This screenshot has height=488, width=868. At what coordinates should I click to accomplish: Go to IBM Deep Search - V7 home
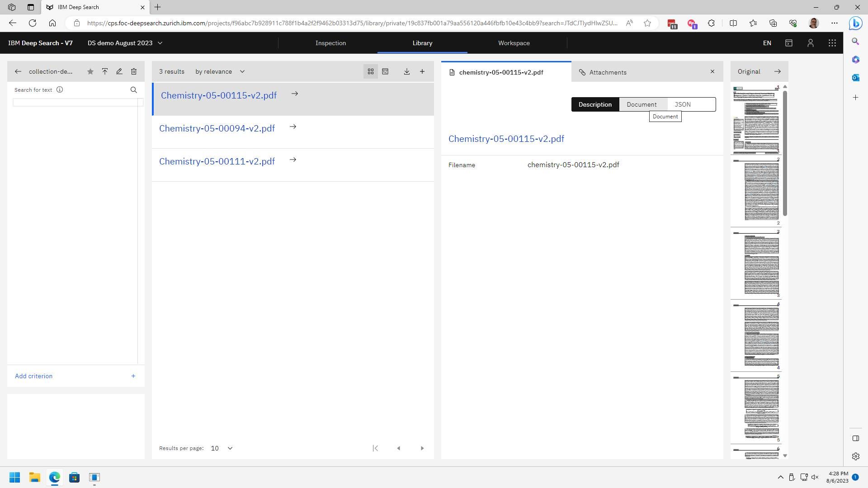40,43
